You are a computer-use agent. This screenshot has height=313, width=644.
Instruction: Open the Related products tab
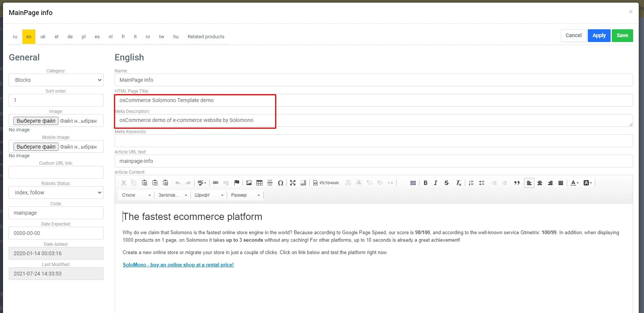click(206, 37)
